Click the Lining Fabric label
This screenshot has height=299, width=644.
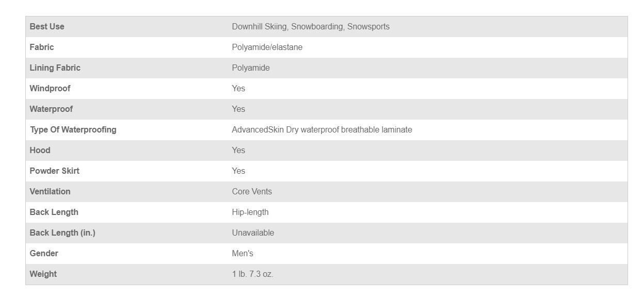55,68
